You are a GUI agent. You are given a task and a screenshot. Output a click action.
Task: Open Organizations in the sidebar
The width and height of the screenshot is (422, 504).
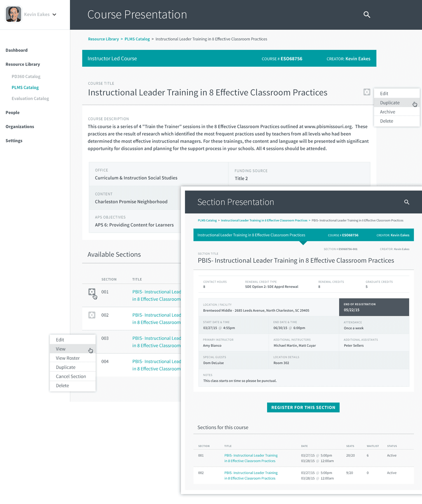click(x=20, y=127)
